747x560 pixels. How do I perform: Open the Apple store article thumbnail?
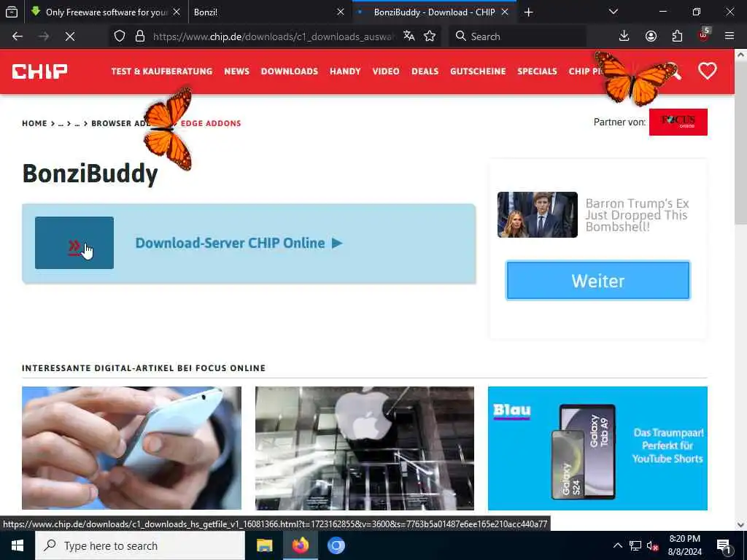[365, 448]
